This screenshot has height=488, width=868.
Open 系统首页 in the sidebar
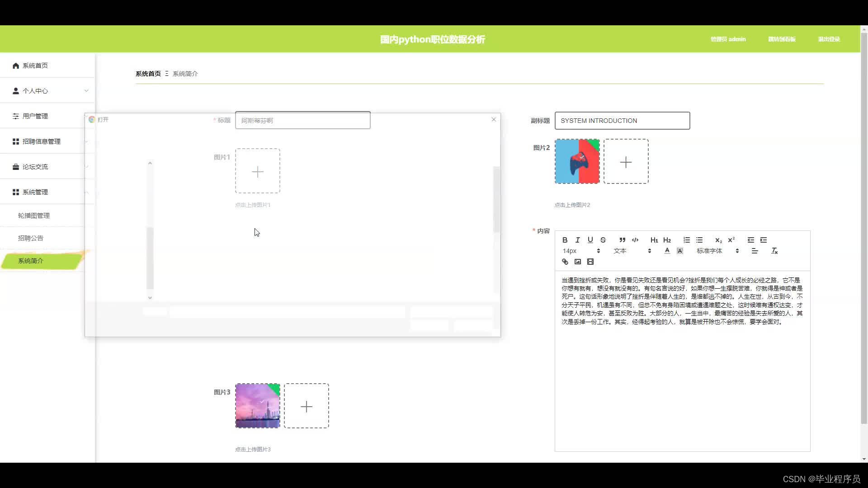click(x=47, y=66)
